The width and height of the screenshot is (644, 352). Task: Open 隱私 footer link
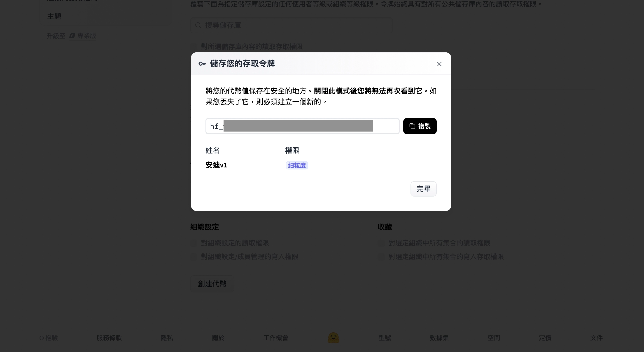(x=167, y=338)
